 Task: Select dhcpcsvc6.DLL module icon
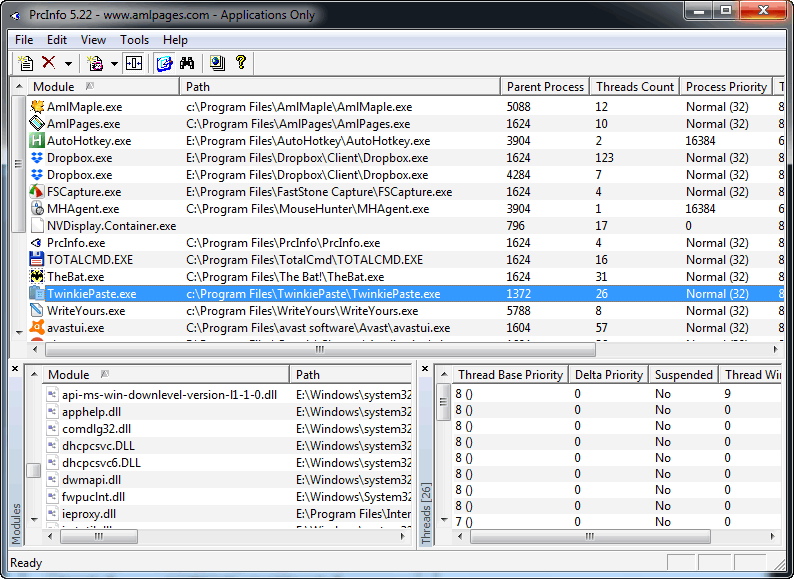tap(52, 462)
